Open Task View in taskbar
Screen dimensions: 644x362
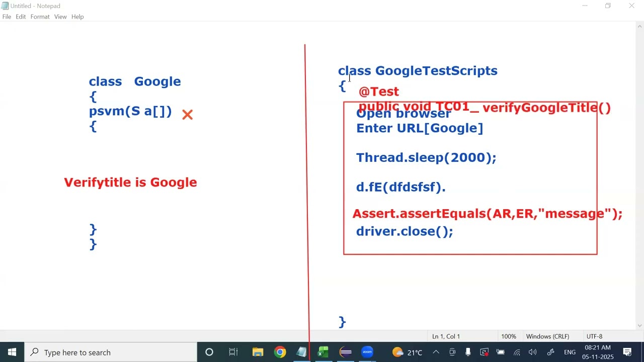click(x=233, y=352)
